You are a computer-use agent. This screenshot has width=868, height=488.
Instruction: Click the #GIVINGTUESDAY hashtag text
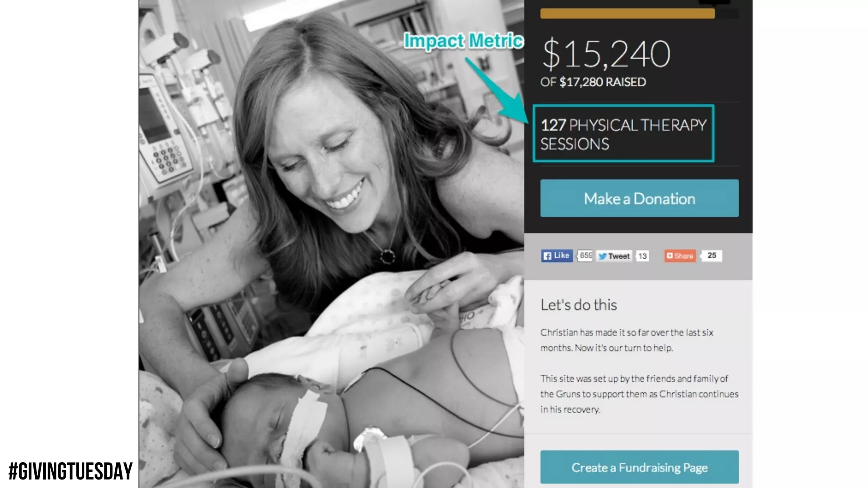tap(70, 471)
